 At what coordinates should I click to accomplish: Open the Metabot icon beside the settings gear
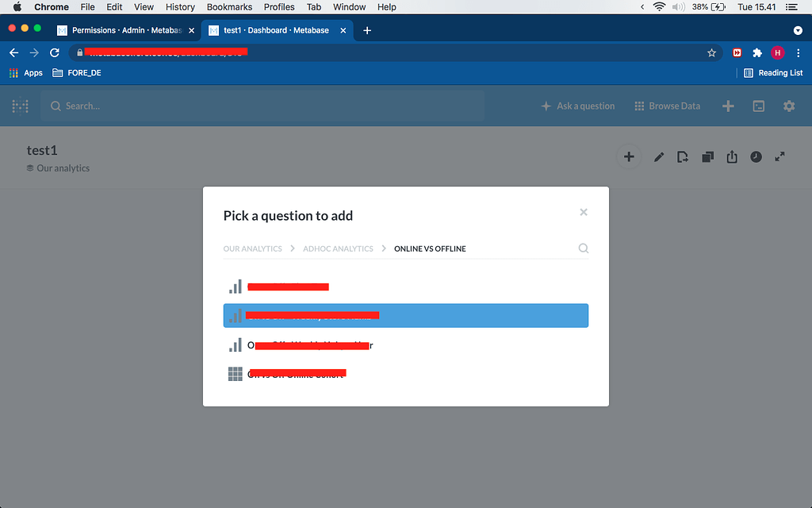[759, 106]
